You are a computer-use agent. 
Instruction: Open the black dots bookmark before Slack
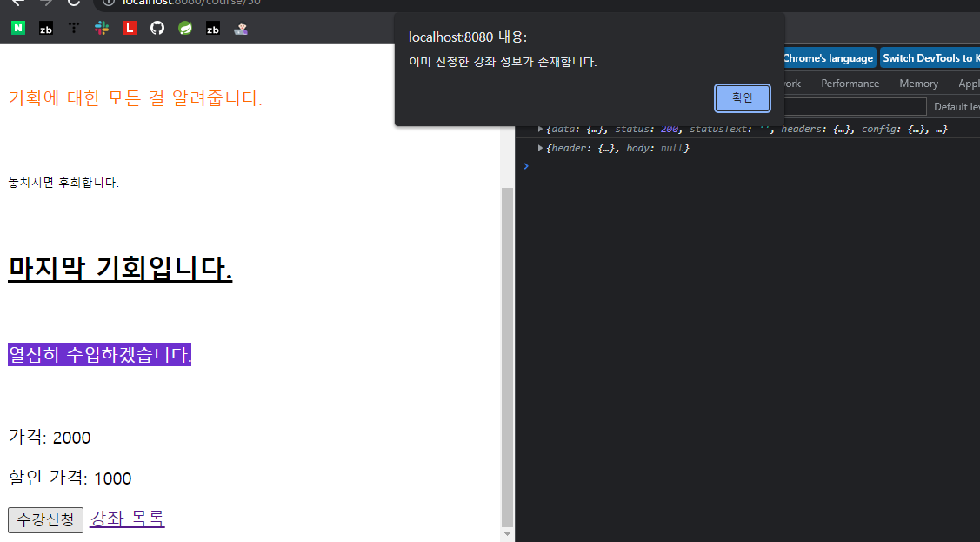(74, 28)
